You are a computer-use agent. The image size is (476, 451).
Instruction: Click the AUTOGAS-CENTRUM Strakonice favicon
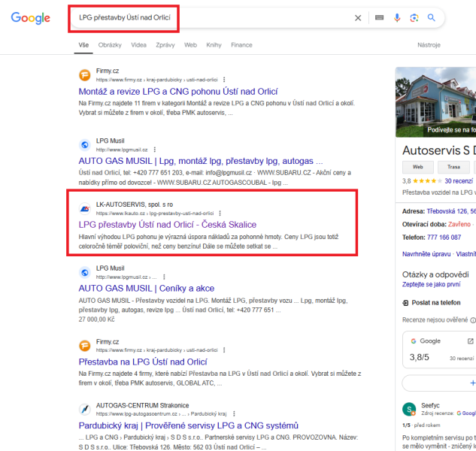click(x=85, y=409)
